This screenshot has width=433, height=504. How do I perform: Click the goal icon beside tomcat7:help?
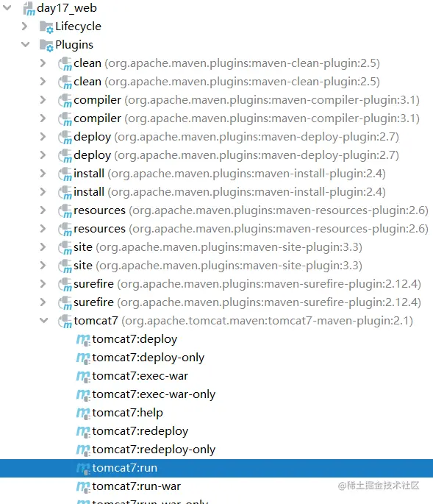tap(83, 413)
